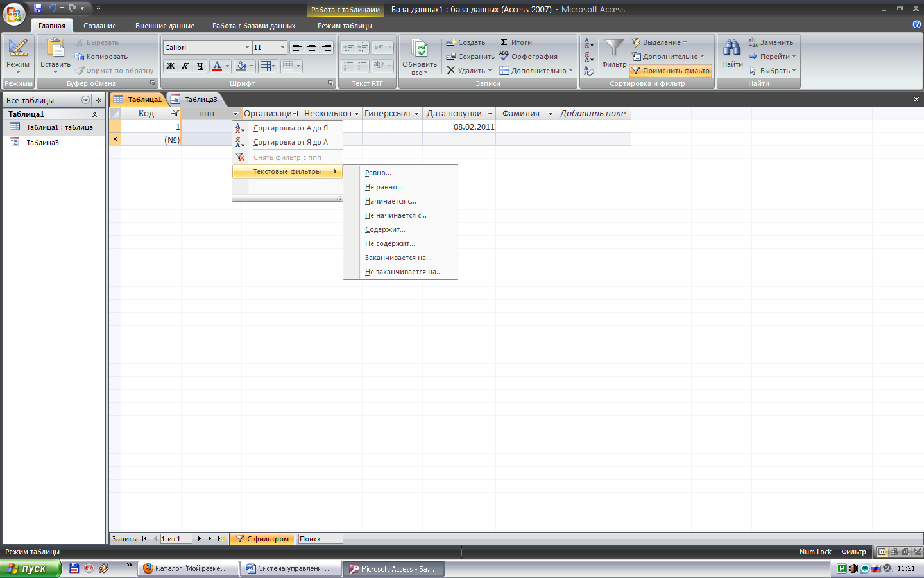Open the Calibri font name dropdown
This screenshot has width=924, height=578.
tap(247, 48)
